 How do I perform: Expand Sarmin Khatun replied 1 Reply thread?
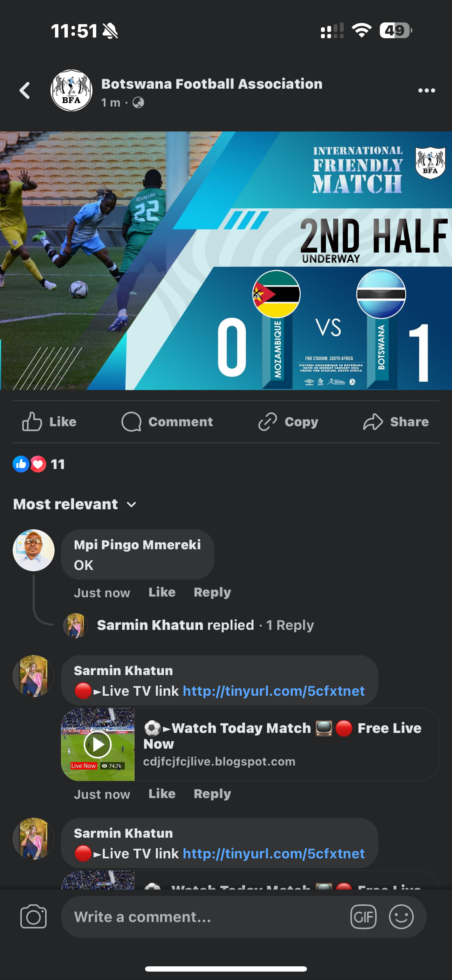click(x=205, y=625)
